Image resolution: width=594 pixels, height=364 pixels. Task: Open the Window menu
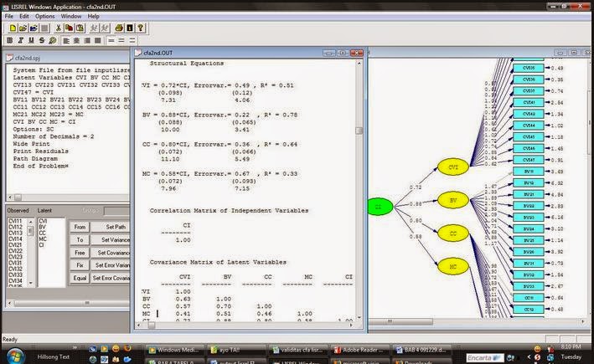coord(71,16)
